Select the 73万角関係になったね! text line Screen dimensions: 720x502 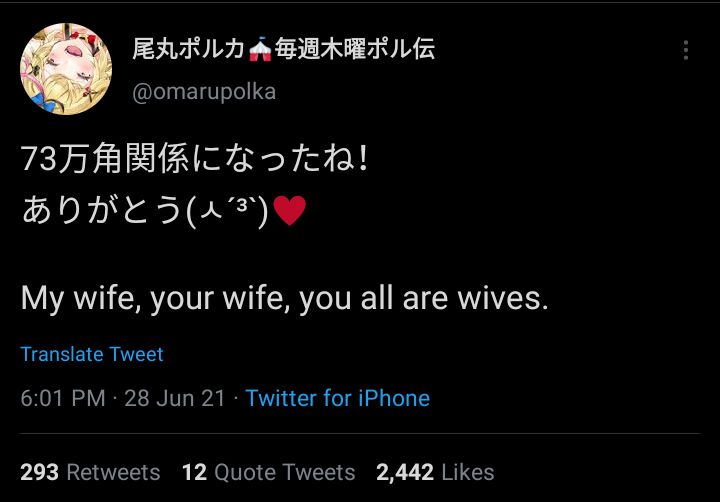pyautogui.click(x=195, y=160)
